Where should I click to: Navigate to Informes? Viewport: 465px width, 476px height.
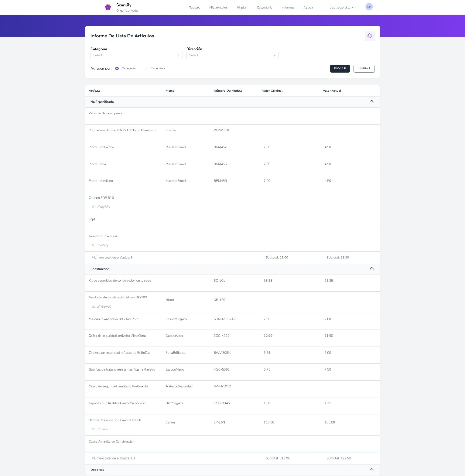pyautogui.click(x=287, y=8)
